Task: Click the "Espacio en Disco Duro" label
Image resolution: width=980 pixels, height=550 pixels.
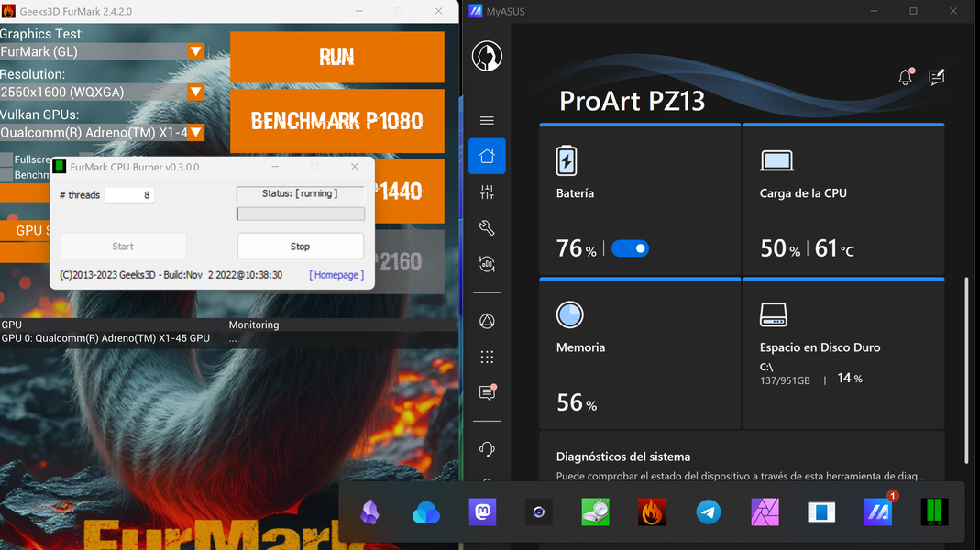Action: (x=820, y=347)
